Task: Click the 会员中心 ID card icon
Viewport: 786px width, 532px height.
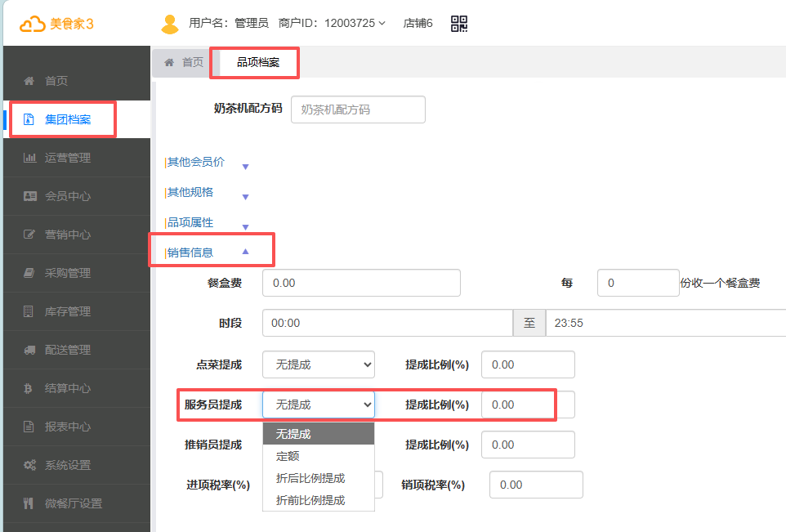Action: point(30,196)
